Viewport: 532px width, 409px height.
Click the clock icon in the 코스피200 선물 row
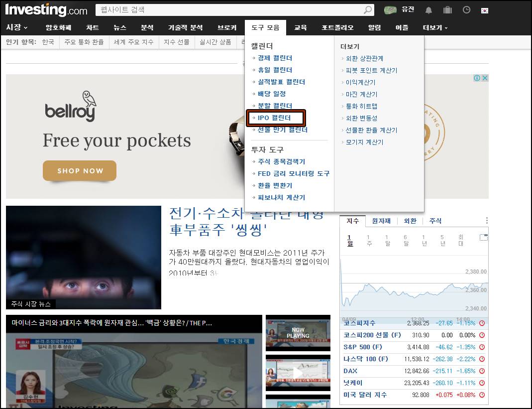[x=482, y=335]
